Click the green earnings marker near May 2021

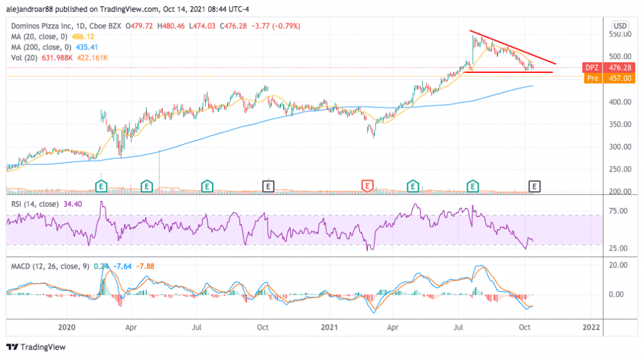point(413,187)
